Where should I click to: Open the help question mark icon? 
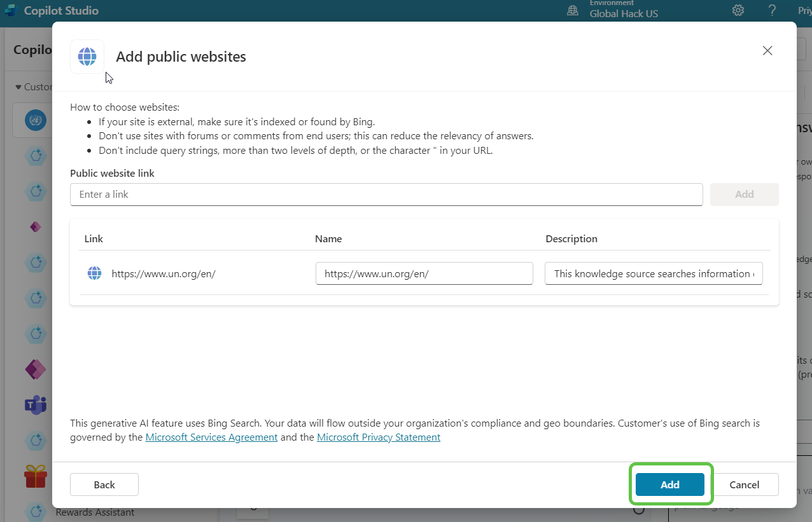point(772,10)
